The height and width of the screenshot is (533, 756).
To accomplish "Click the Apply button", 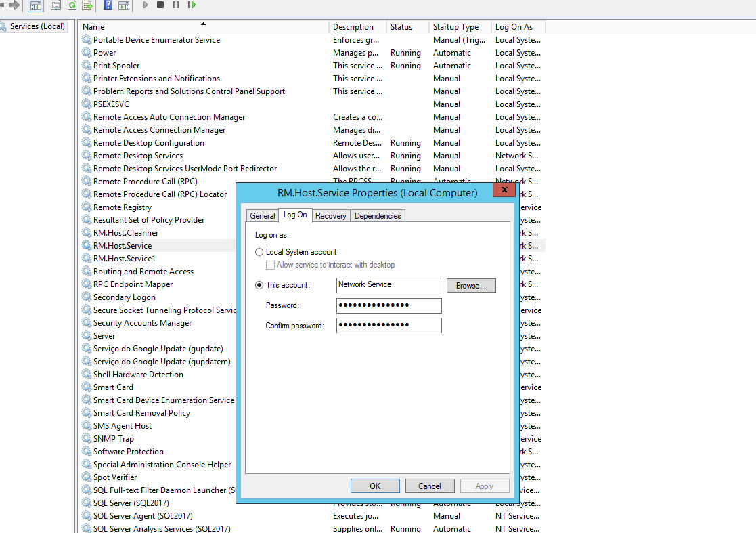I will click(x=485, y=486).
